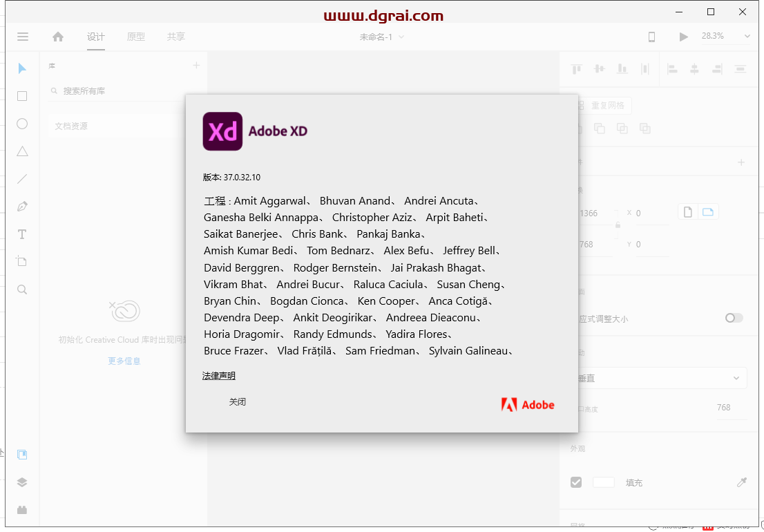Screen dimensions: 764x532
Task: Go to the Home screen icon
Action: (x=58, y=37)
